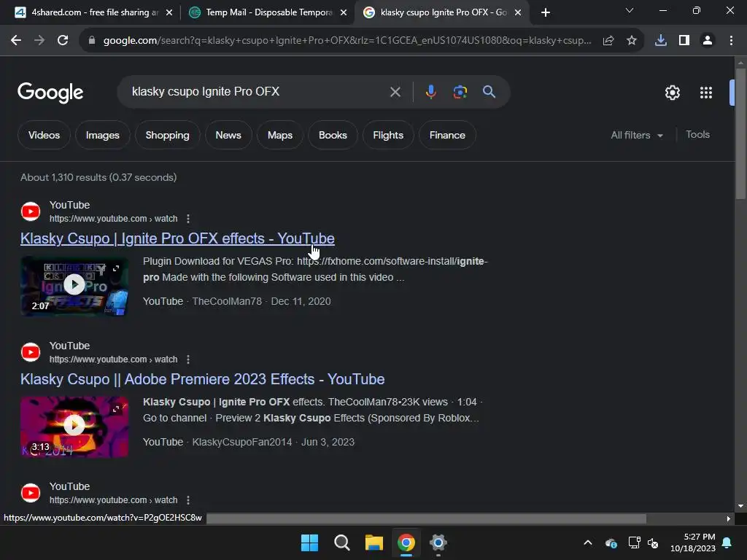The width and height of the screenshot is (747, 560).
Task: Share this page icon in address bar
Action: [608, 41]
